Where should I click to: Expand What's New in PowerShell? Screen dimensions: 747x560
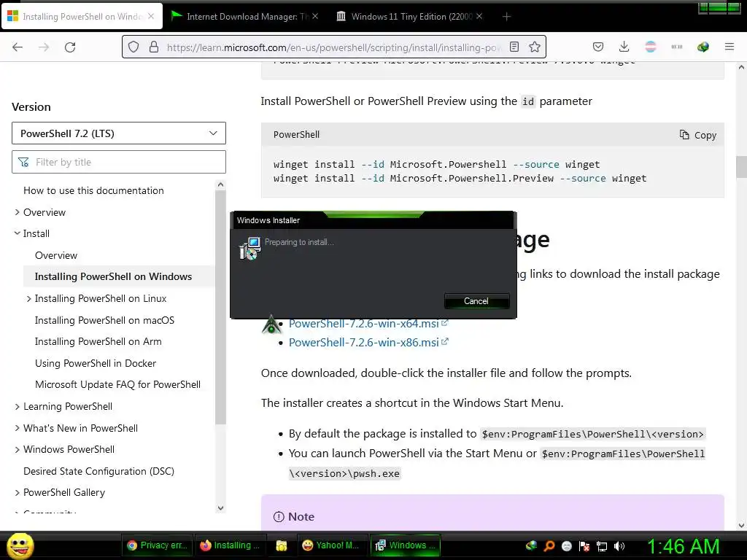point(18,428)
